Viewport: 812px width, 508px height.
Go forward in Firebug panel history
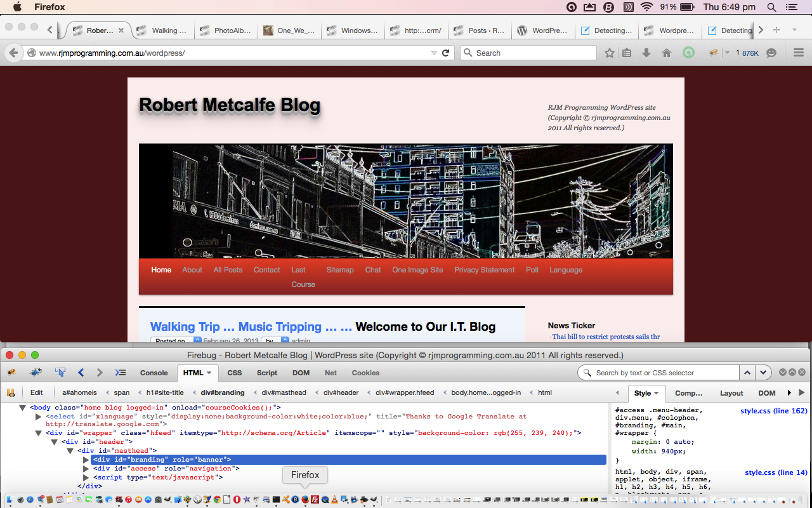tap(100, 373)
